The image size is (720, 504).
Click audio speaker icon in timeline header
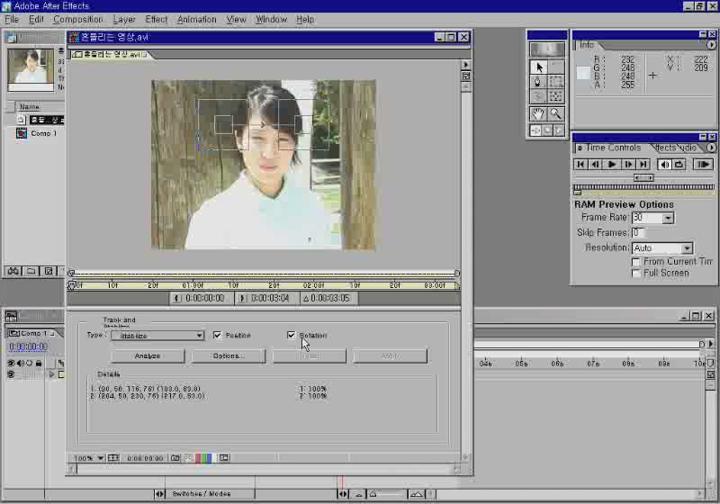tap(20, 363)
